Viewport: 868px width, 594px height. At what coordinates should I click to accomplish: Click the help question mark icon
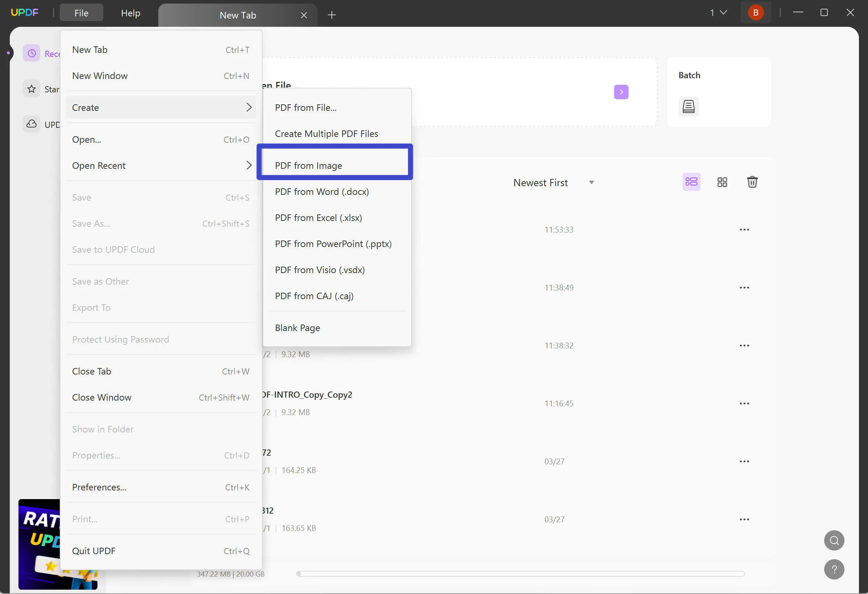pos(834,569)
